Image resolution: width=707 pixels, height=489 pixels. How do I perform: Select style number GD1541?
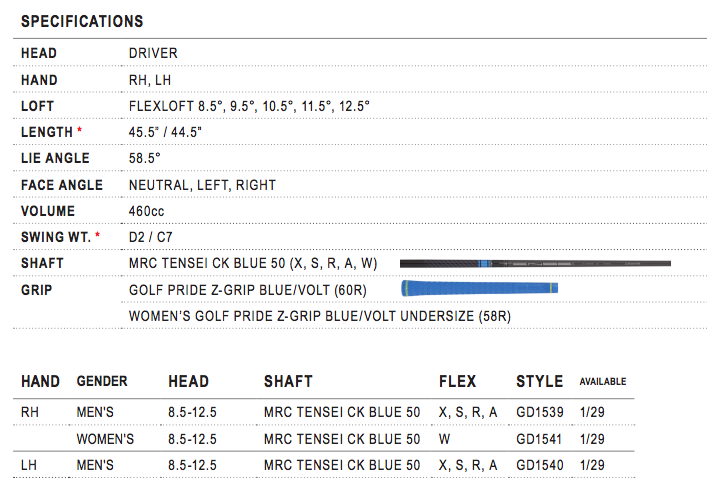539,439
